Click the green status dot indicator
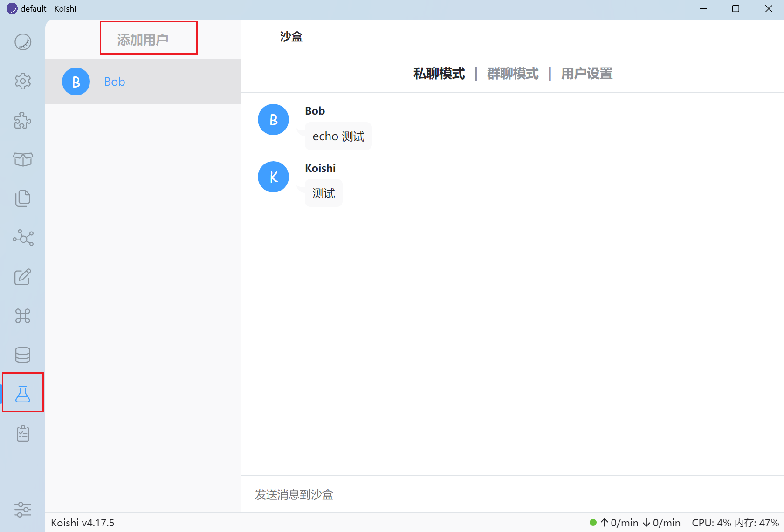The width and height of the screenshot is (784, 532). pyautogui.click(x=593, y=523)
